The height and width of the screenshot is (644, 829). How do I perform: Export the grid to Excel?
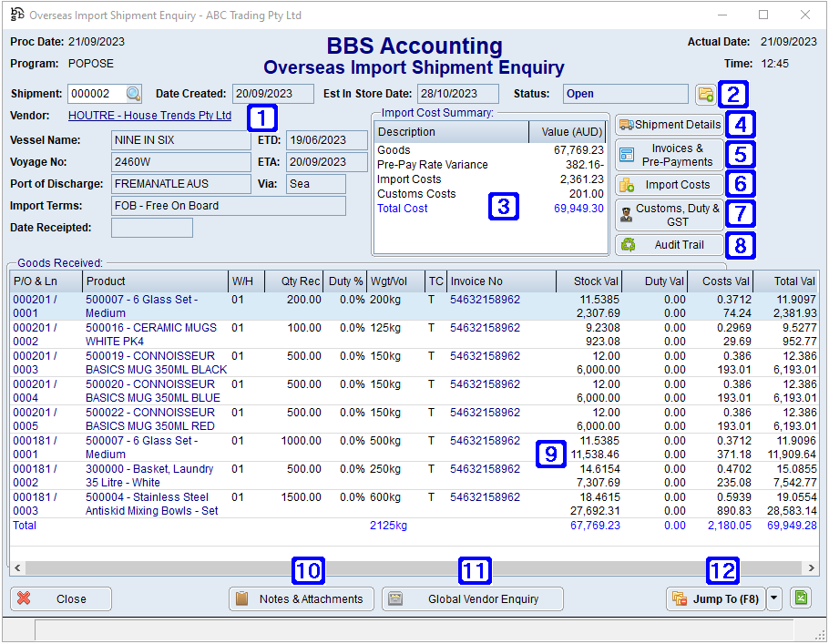pos(800,598)
